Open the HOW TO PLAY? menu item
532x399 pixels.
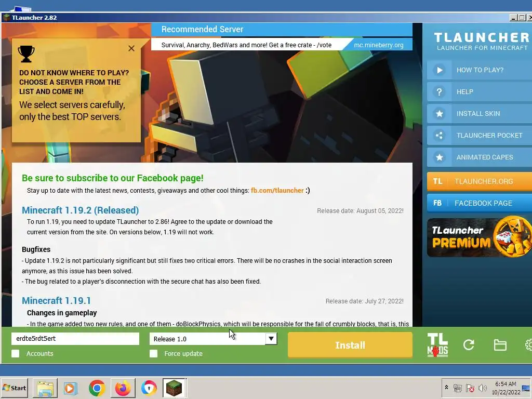(x=480, y=70)
